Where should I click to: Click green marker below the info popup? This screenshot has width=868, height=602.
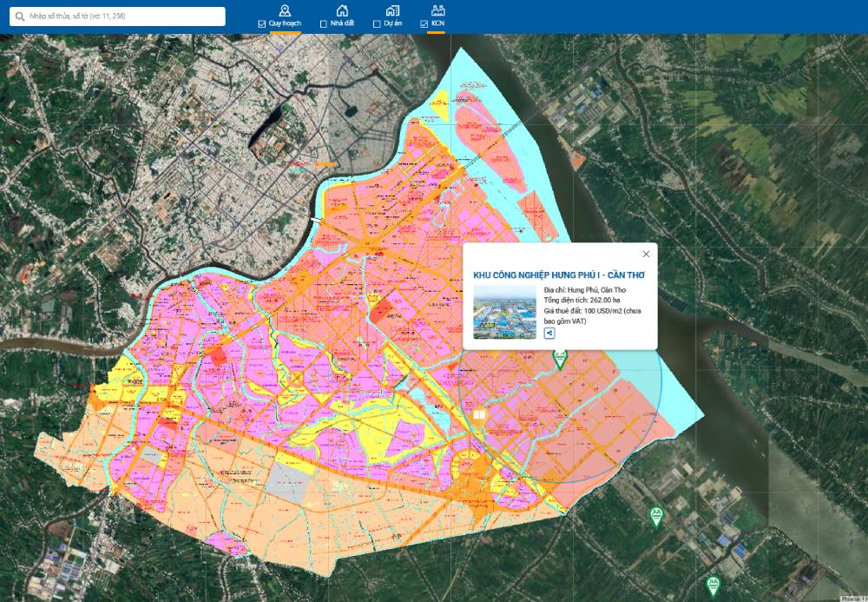click(x=561, y=358)
